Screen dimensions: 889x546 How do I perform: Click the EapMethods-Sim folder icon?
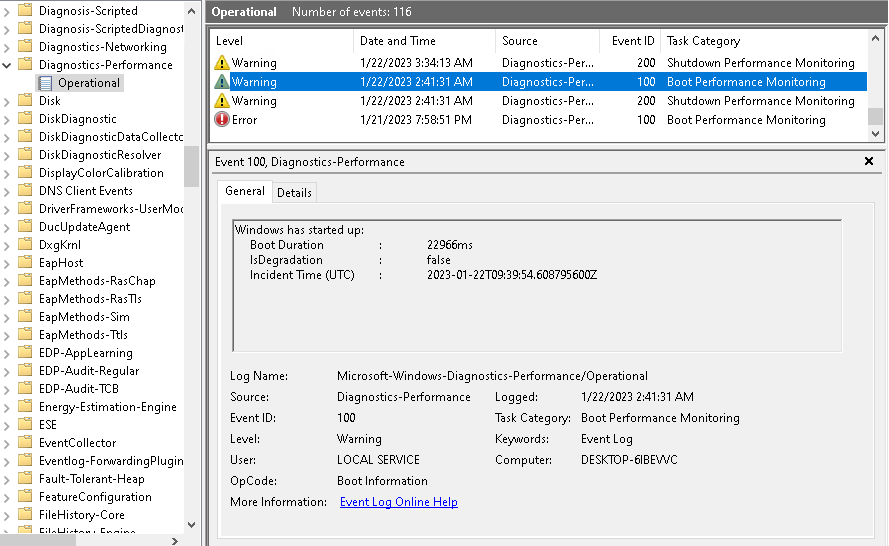25,316
